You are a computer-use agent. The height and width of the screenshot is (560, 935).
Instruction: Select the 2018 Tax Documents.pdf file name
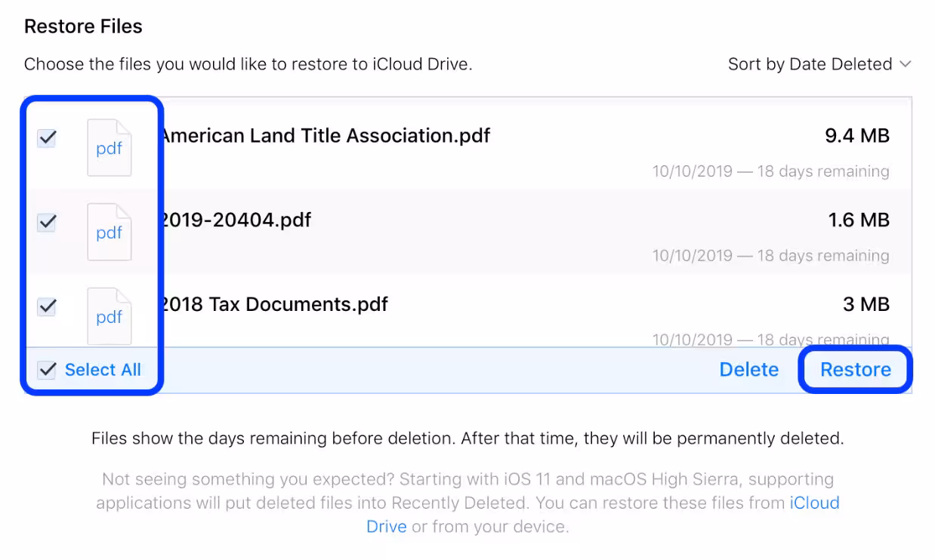click(274, 305)
